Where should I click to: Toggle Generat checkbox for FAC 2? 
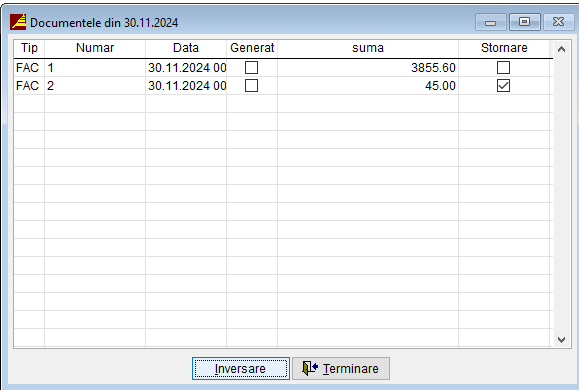pyautogui.click(x=251, y=86)
